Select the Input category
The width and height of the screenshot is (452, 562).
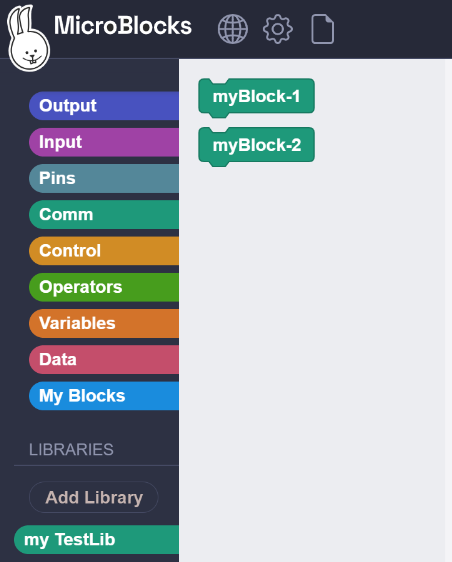[x=104, y=142]
